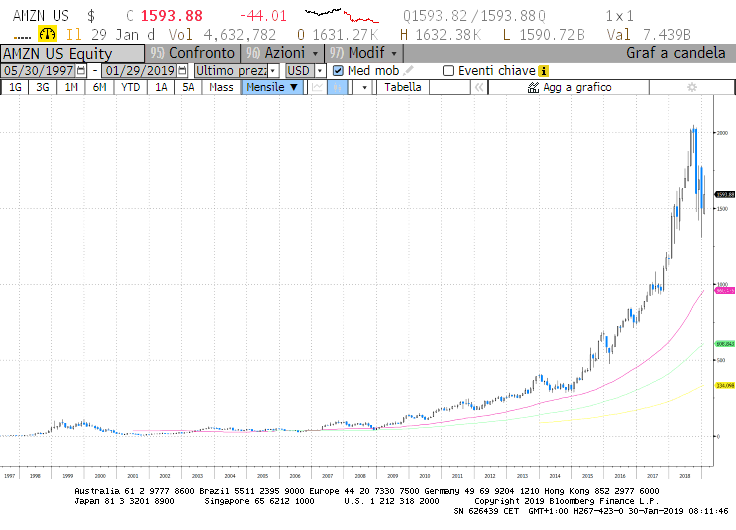
Task: Click the double-left collapse arrows icon
Action: click(479, 87)
